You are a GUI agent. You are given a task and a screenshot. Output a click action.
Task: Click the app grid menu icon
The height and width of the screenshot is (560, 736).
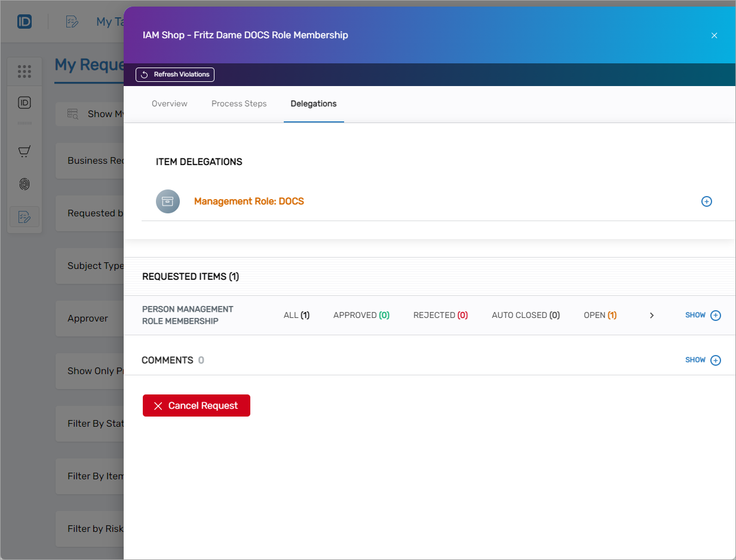(x=24, y=72)
